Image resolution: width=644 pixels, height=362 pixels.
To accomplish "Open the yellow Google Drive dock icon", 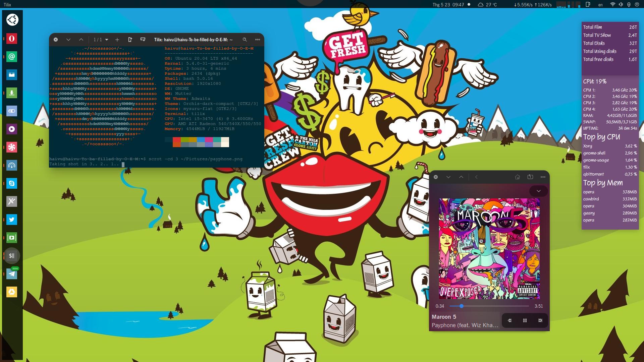I will pyautogui.click(x=12, y=292).
